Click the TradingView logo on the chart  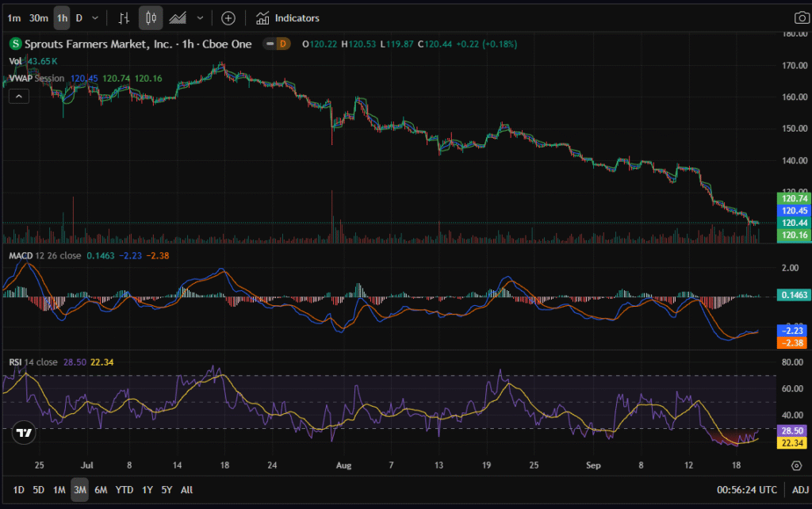click(25, 433)
